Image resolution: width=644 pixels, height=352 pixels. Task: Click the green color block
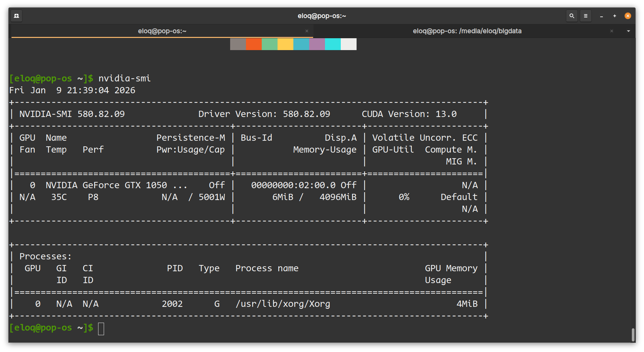pyautogui.click(x=270, y=44)
